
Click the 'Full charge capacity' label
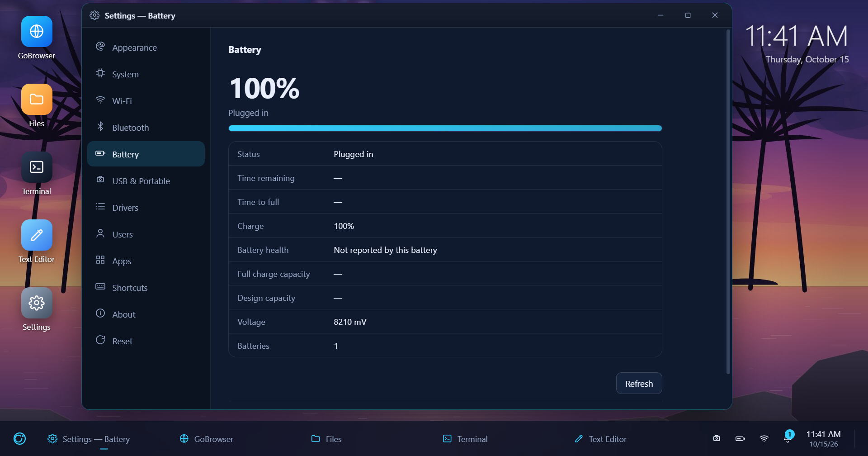pyautogui.click(x=274, y=274)
